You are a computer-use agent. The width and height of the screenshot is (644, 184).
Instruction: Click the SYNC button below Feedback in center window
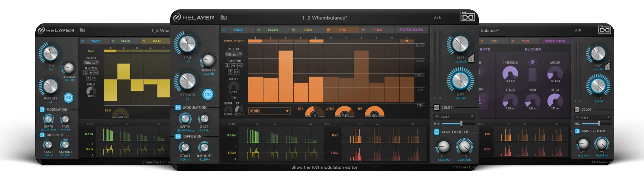coord(208,94)
